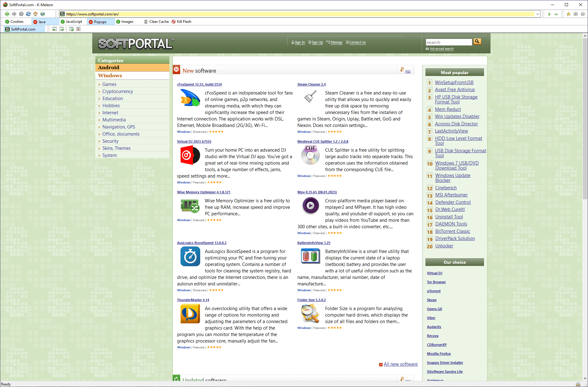Click the SoftPortal logo
Screen dimensions: 588x387
136,44
